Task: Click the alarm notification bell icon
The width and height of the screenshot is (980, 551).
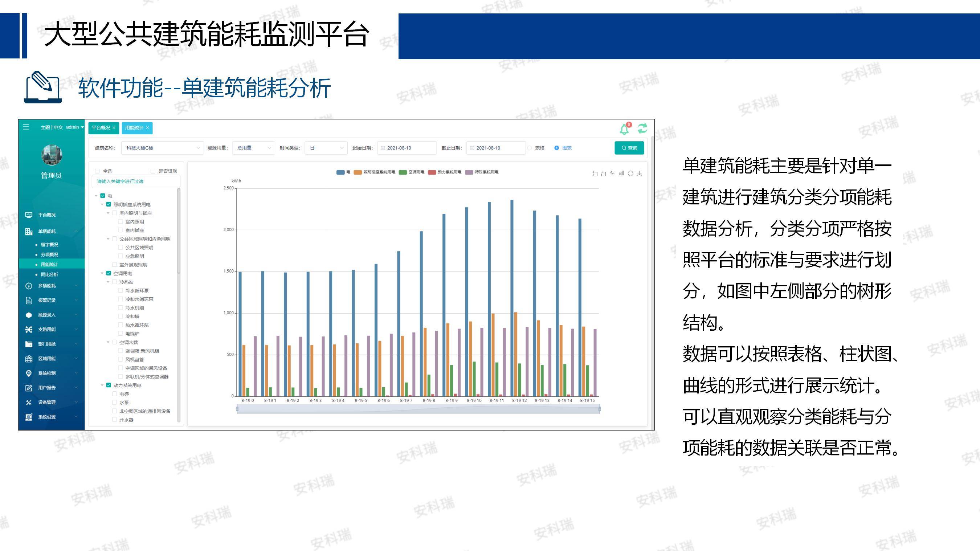Action: pos(624,129)
